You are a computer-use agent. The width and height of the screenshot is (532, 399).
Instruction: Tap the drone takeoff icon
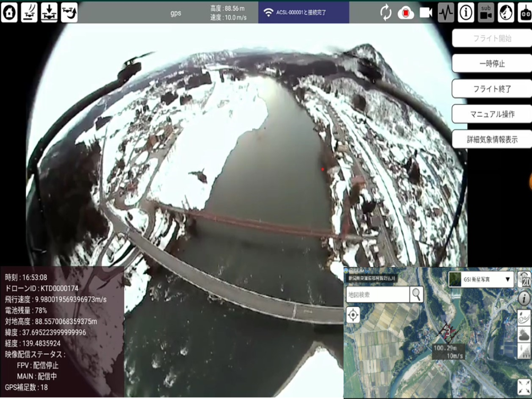point(29,12)
